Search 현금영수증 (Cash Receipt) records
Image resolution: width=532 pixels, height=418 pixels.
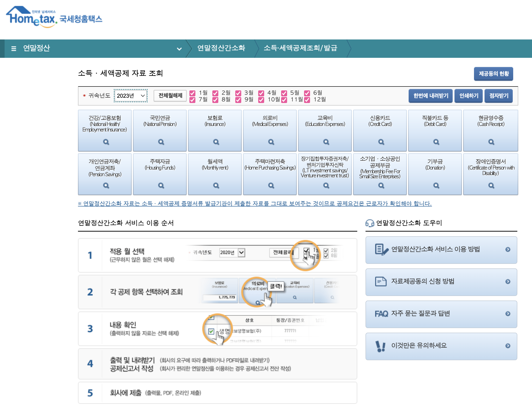(491, 142)
